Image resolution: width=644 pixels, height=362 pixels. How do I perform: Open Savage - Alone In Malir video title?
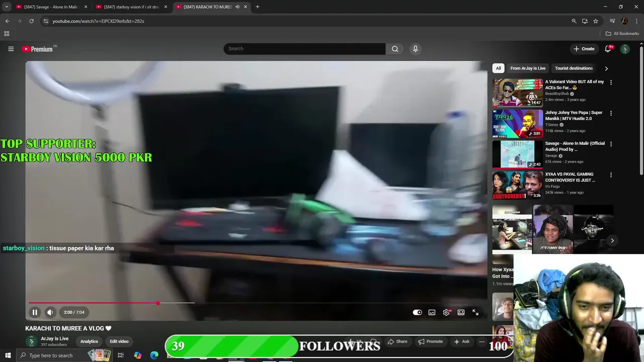point(575,146)
